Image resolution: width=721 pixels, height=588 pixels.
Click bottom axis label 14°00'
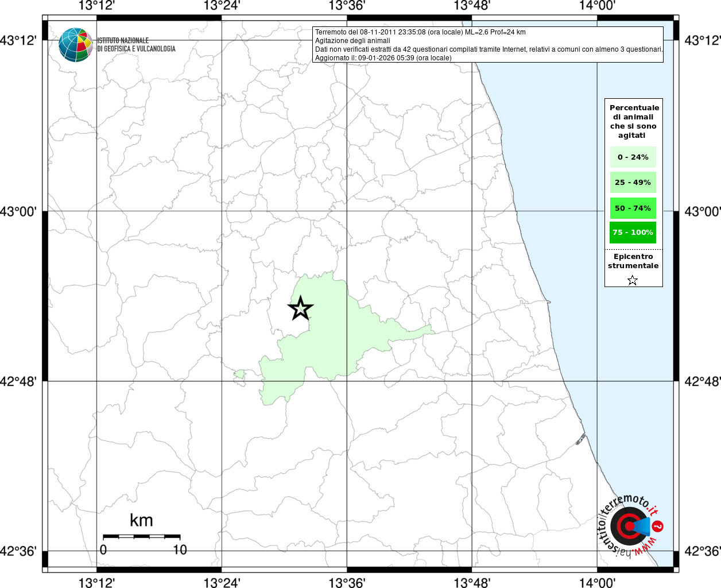(x=597, y=583)
